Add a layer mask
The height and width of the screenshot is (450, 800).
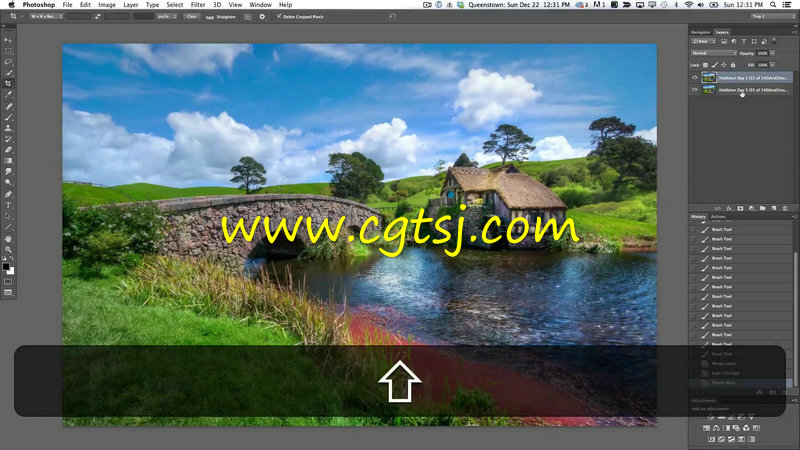(x=740, y=208)
